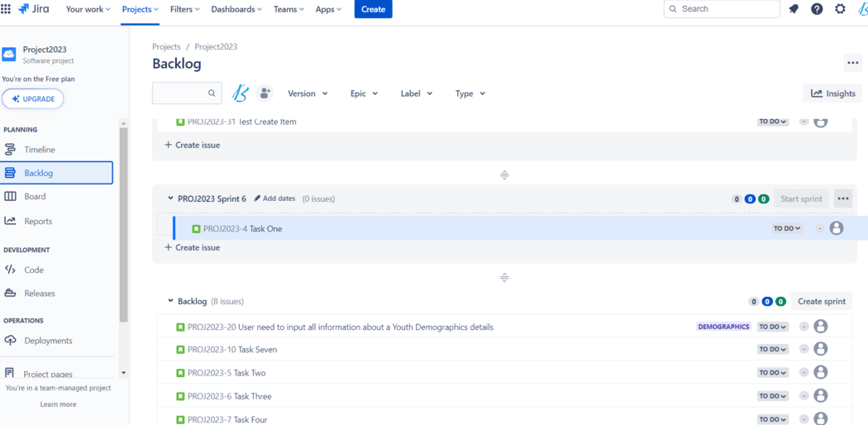Viewport: 868px width, 425px height.
Task: Change TO DO status of Task Two
Action: 773,372
